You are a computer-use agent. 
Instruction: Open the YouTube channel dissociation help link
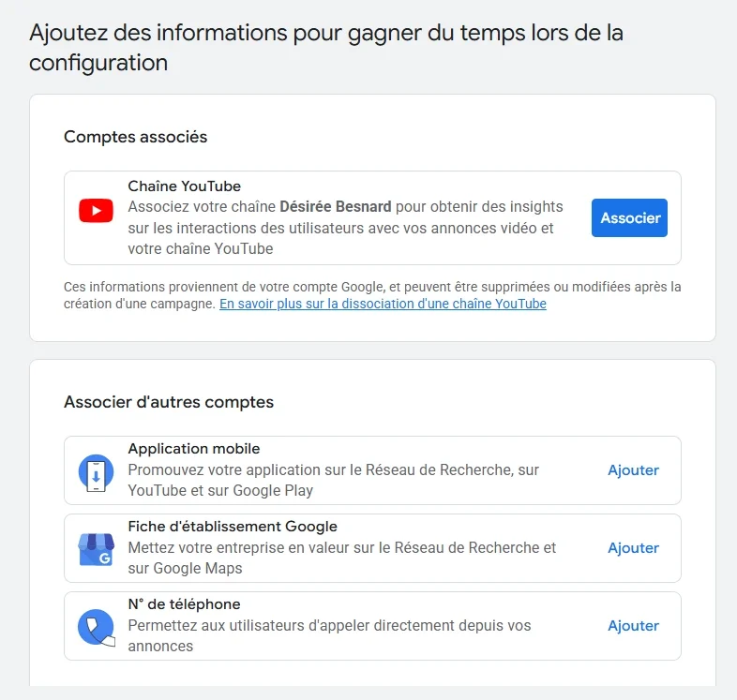click(x=383, y=304)
